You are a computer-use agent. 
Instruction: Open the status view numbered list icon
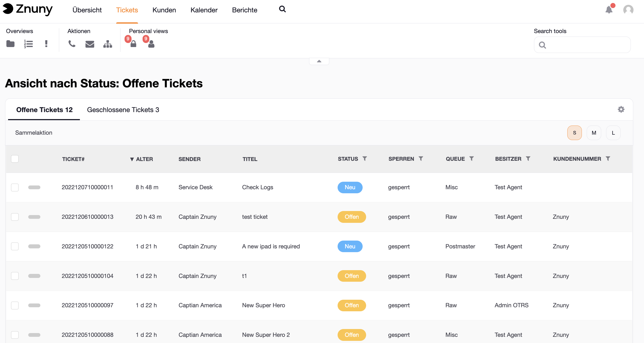tap(28, 44)
